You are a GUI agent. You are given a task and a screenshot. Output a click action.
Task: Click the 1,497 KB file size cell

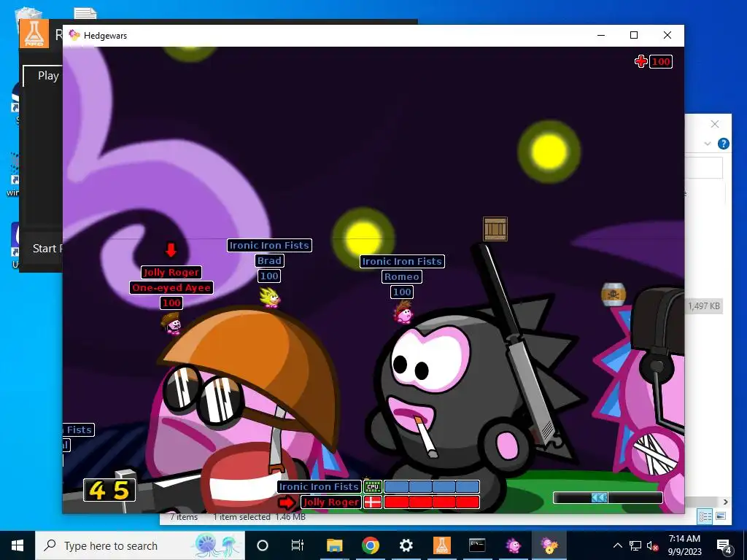coord(704,306)
